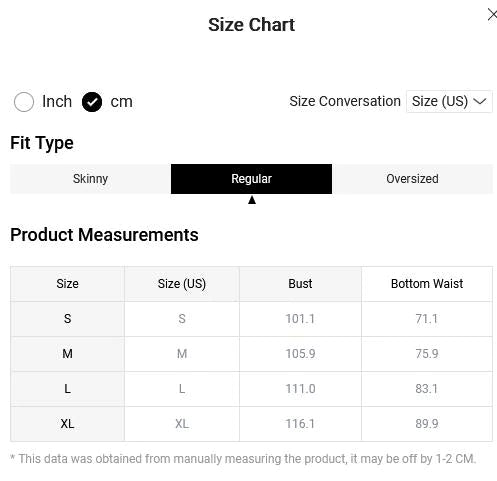This screenshot has width=497, height=481.
Task: Click the Bottom Waist column header
Action: pyautogui.click(x=427, y=284)
